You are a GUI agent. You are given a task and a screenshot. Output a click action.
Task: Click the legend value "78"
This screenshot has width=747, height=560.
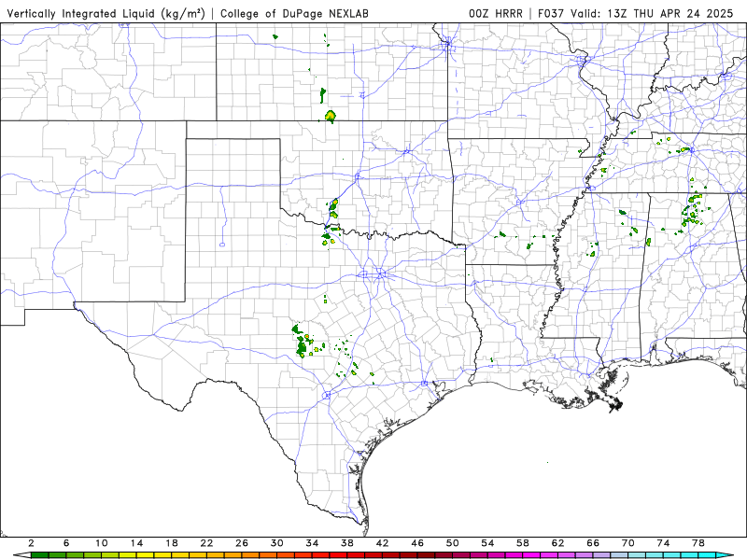(x=698, y=543)
